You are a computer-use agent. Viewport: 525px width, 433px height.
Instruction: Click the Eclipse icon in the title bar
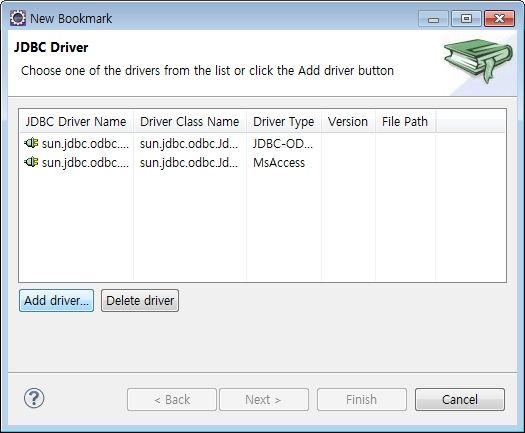(x=17, y=18)
